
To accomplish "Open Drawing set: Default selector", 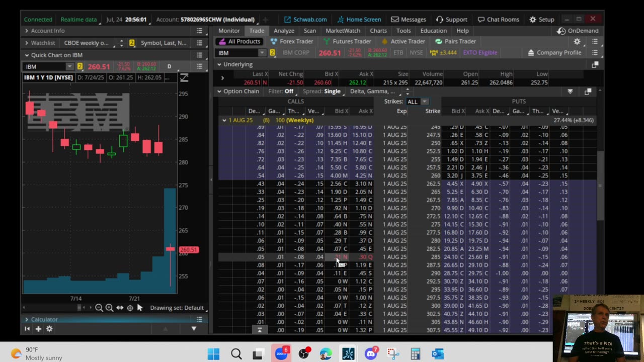I will 177,308.
